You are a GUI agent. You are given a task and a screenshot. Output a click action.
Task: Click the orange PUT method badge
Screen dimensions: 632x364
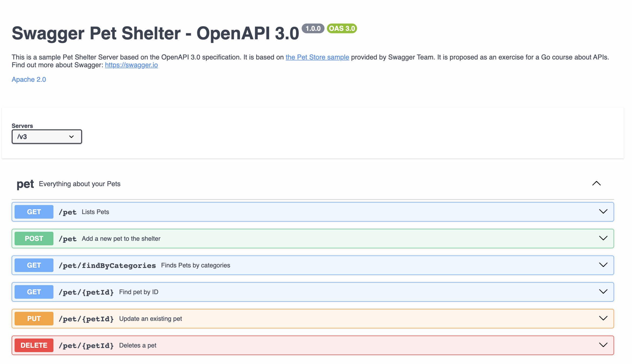tap(34, 319)
